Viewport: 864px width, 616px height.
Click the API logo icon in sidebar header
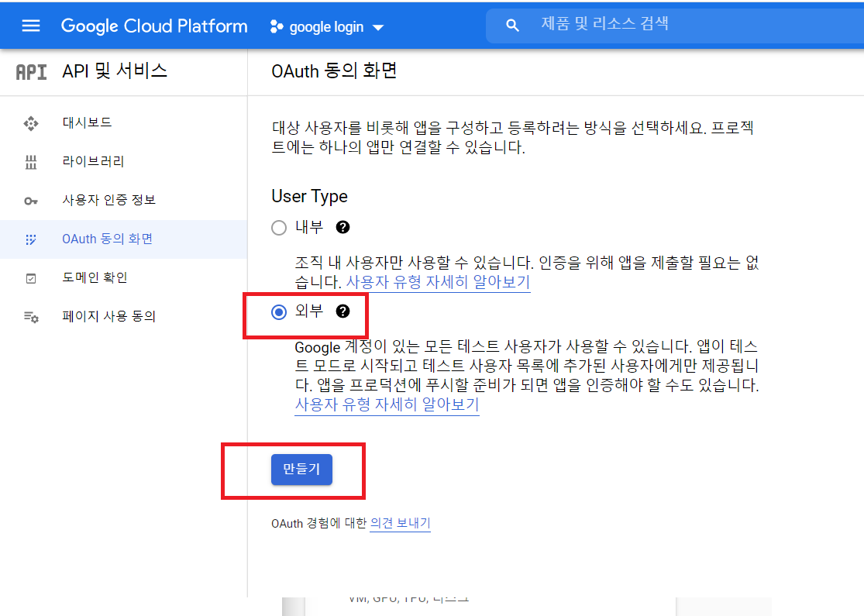pos(32,71)
